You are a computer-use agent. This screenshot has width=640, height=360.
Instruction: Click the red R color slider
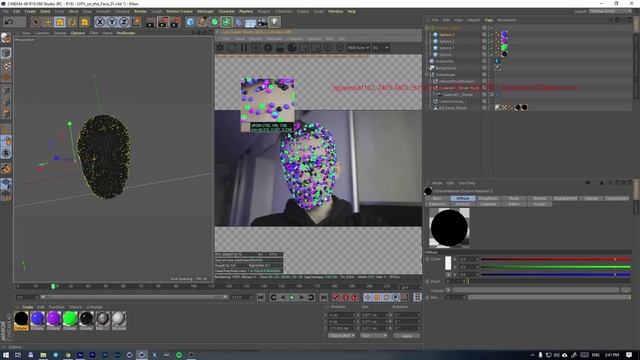pyautogui.click(x=556, y=259)
